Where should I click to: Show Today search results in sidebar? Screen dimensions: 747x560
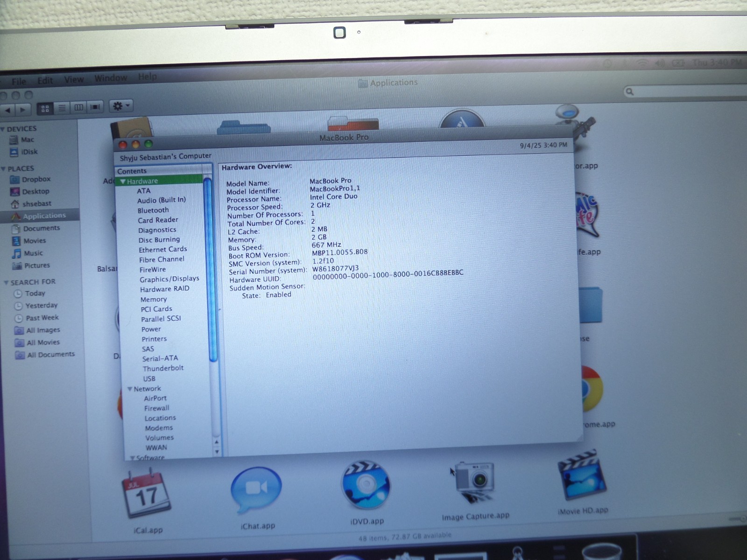[x=29, y=294]
